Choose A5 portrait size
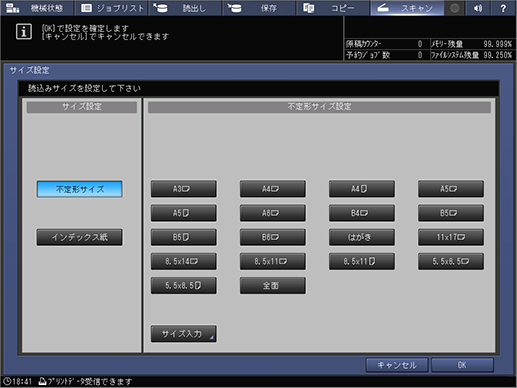The height and width of the screenshot is (388, 517). point(184,213)
